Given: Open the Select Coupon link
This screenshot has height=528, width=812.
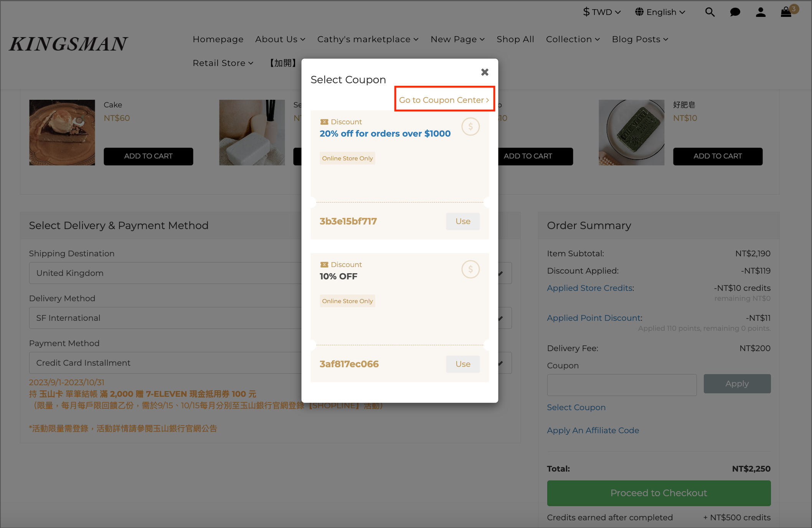Looking at the screenshot, I should click(576, 408).
